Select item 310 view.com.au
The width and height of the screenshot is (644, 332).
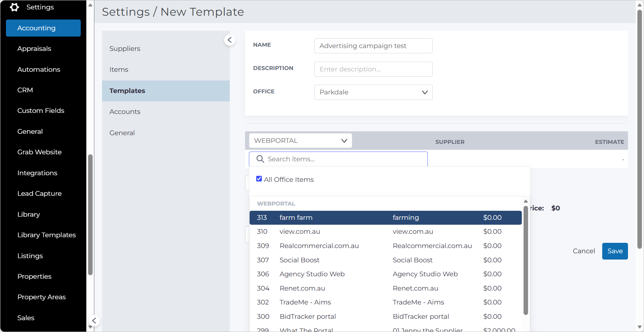point(385,231)
